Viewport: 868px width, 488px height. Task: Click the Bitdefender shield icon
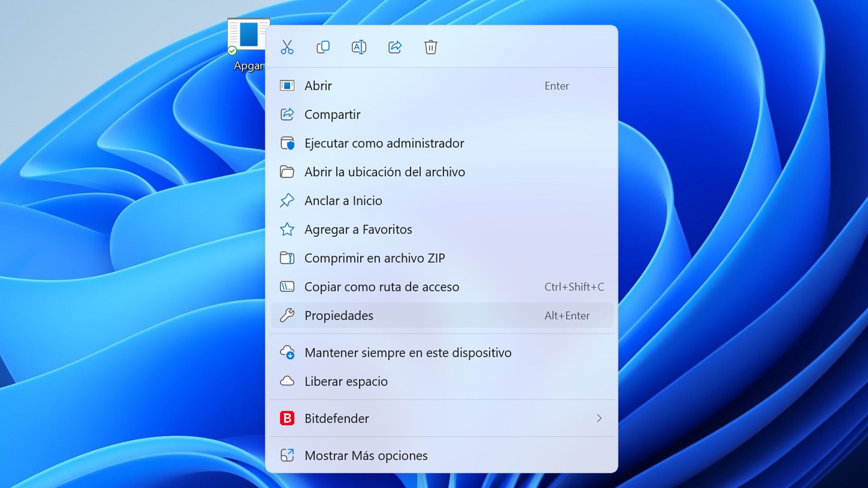click(x=287, y=418)
